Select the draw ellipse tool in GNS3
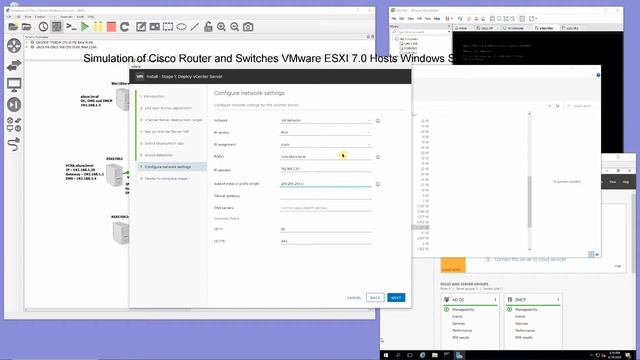The width and height of the screenshot is (640, 360). point(181,27)
